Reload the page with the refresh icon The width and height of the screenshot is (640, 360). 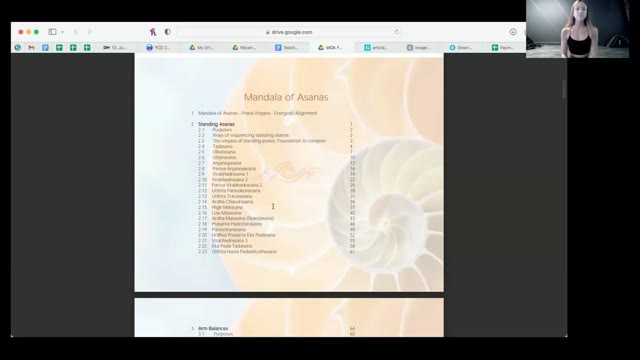click(396, 32)
